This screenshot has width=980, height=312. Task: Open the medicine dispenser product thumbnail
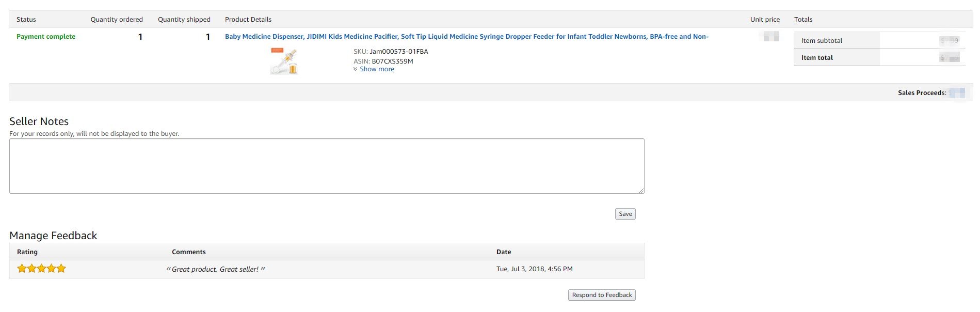pos(284,61)
